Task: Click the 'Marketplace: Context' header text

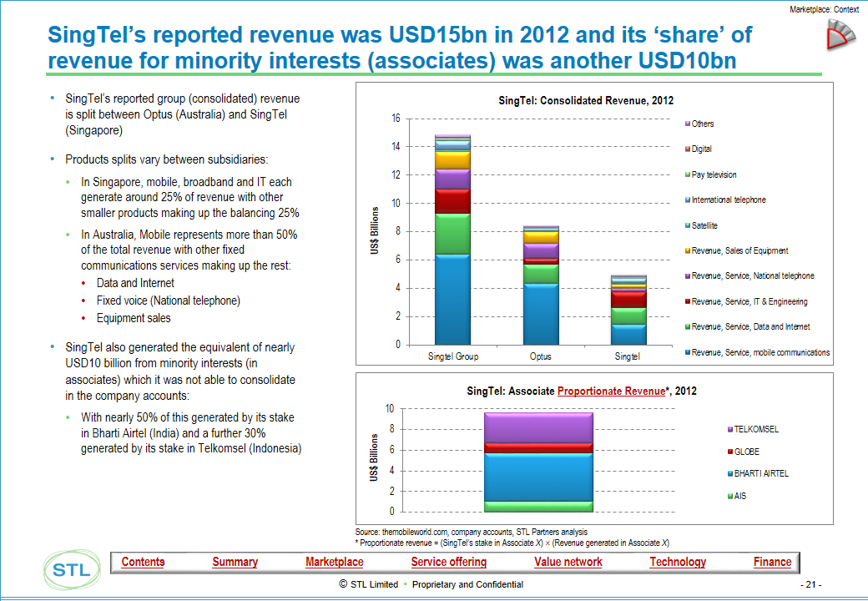Action: tap(825, 9)
